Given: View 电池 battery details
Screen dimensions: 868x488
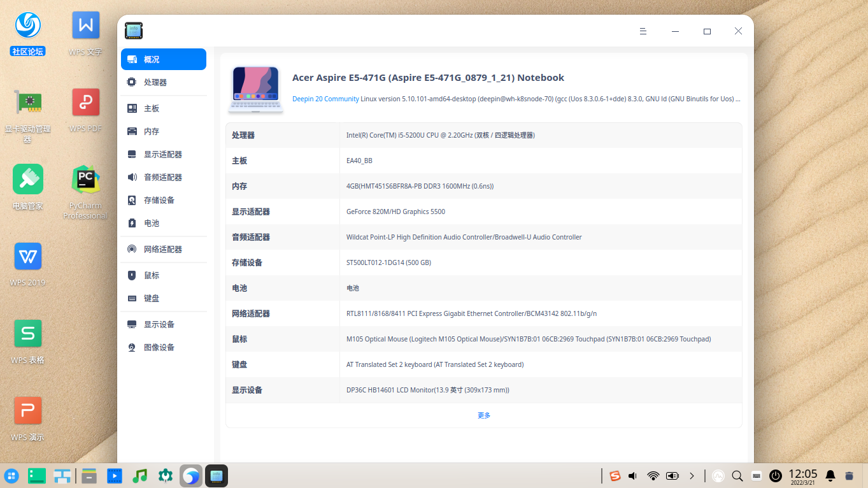Looking at the screenshot, I should [150, 223].
